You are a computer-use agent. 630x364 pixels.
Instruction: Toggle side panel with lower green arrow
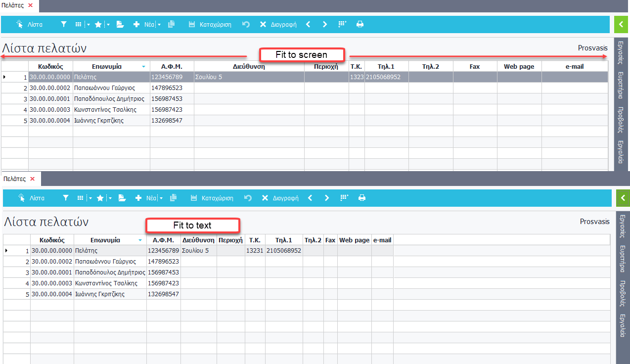(x=623, y=198)
